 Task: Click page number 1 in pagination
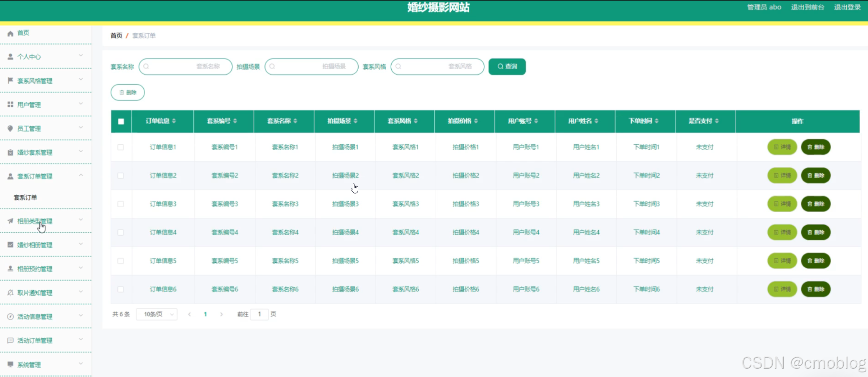point(205,314)
